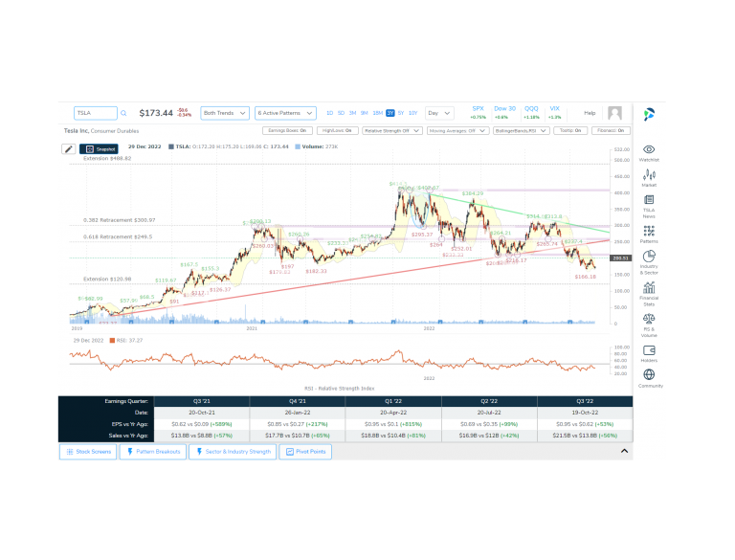Viewport: 735px width, 560px height.
Task: Click the Q4 '21 earnings column header
Action: tap(298, 401)
